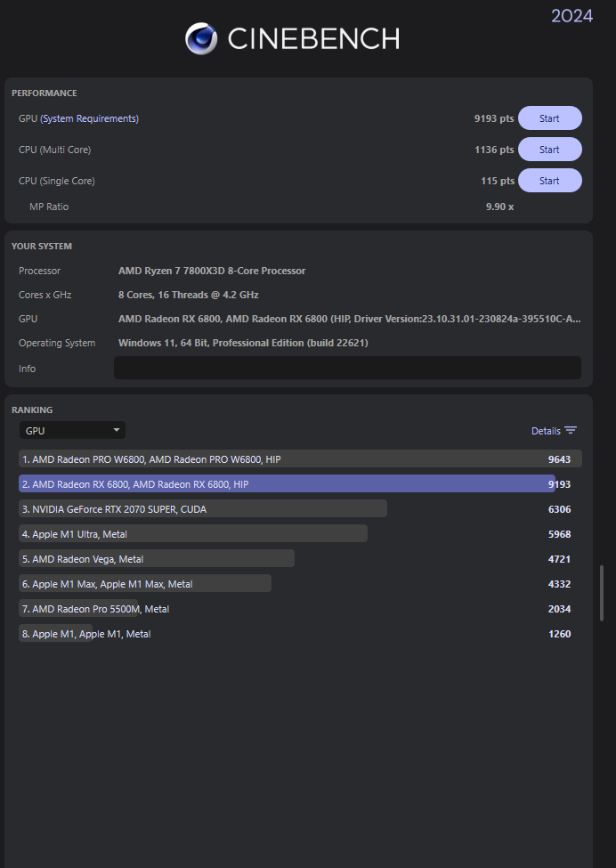Select the AMD Radeon PRO W6800 ranking row
Screen dimensions: 616x868
[300, 458]
